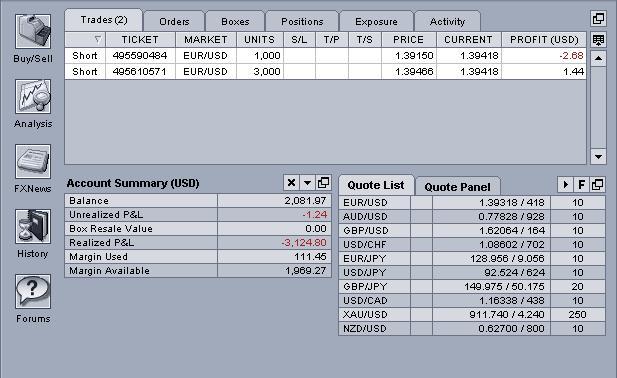Sort by the CURRENT column header
Screen dimensions: 617x378
pos(469,40)
